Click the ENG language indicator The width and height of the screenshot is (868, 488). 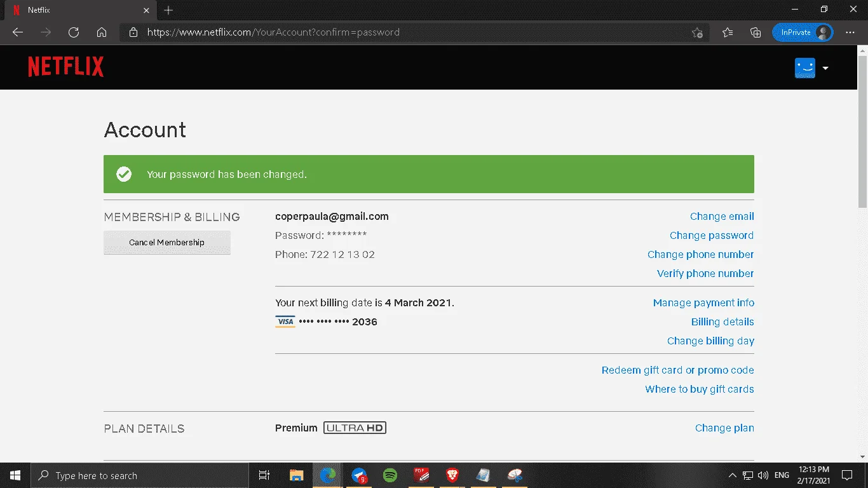[782, 475]
